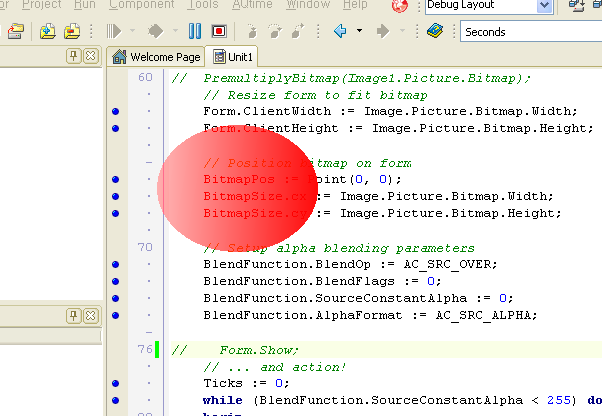Viewport: 602px width, 416px height.
Task: Toggle breakpoint on Form.ClientWidth line
Action: point(116,111)
